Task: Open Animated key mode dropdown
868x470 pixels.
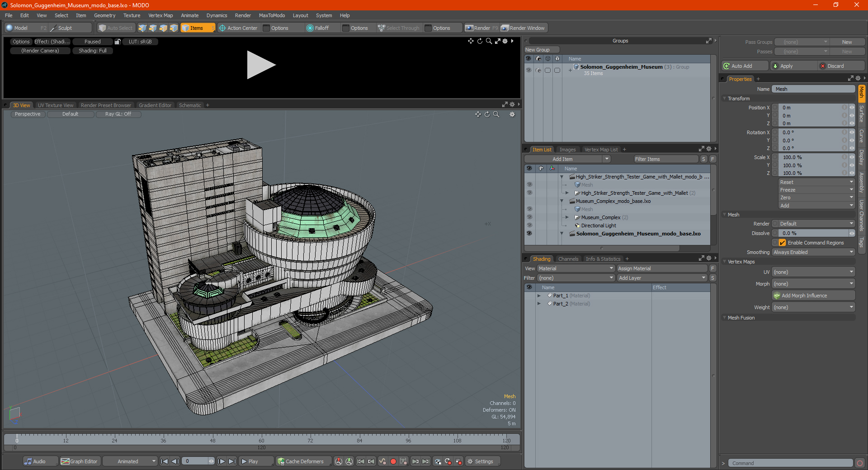Action: pyautogui.click(x=130, y=461)
